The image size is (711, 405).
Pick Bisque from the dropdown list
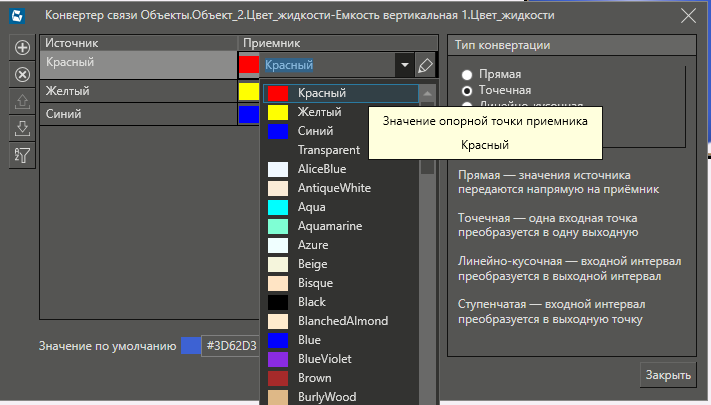point(341,283)
